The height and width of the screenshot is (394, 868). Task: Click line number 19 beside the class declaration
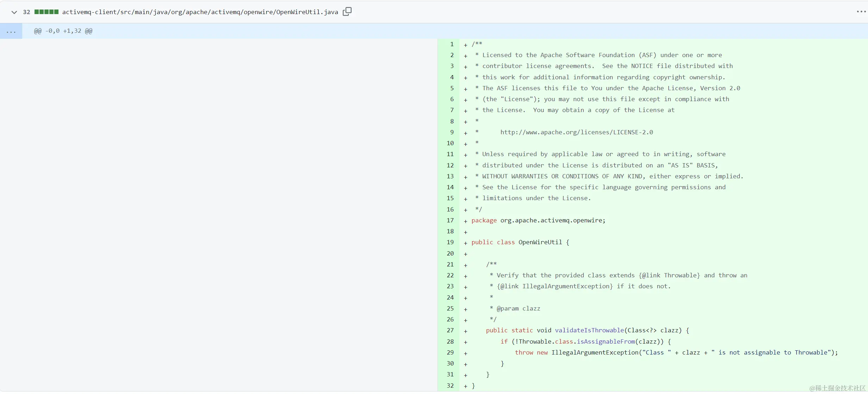click(x=450, y=242)
